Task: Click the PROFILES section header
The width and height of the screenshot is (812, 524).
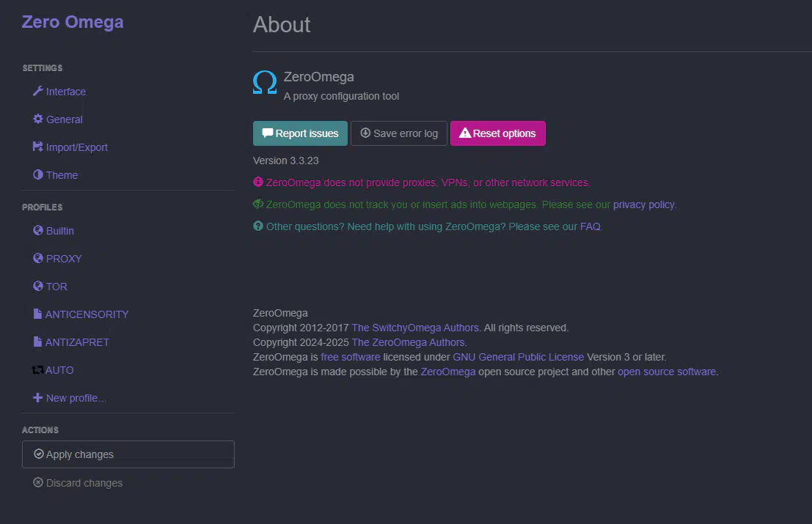Action: [x=42, y=207]
